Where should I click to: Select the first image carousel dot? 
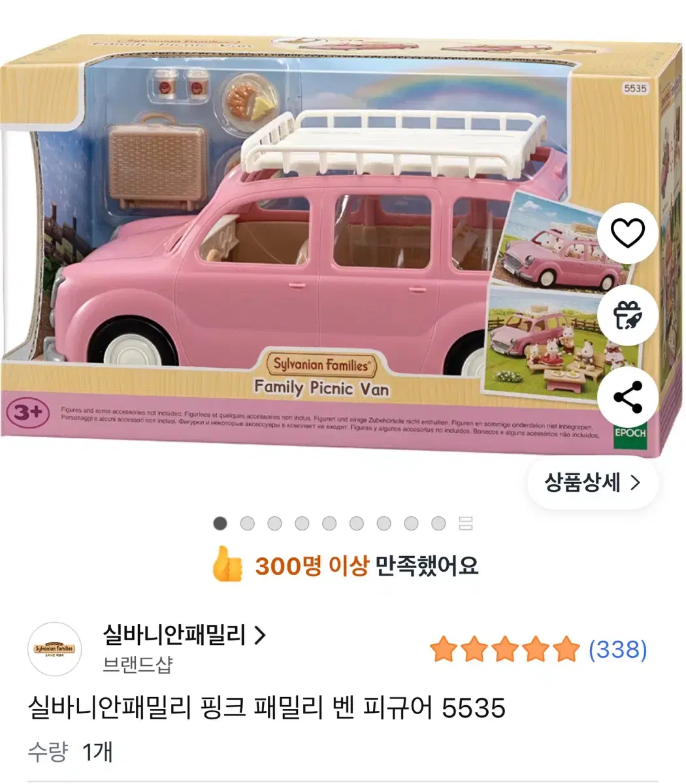coord(220,523)
